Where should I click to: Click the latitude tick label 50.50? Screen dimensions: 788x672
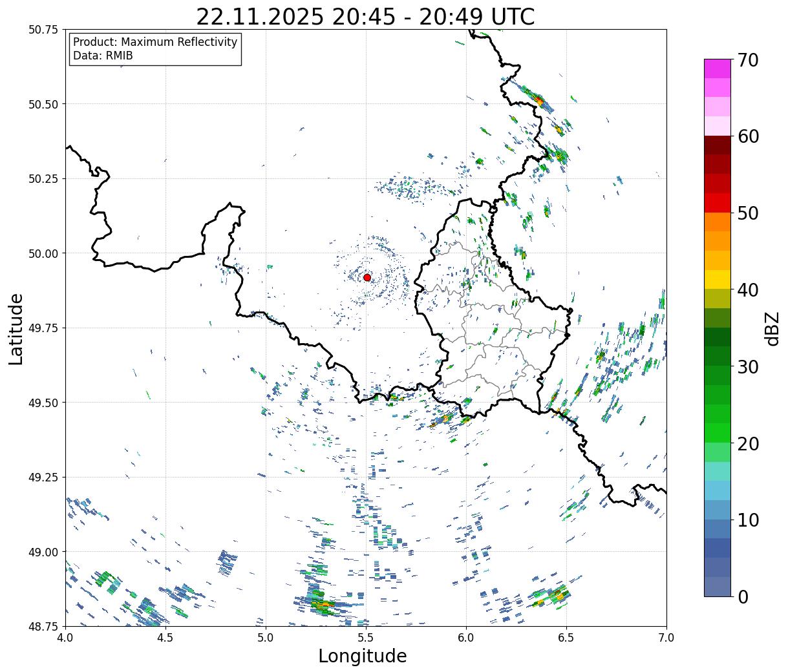(43, 104)
